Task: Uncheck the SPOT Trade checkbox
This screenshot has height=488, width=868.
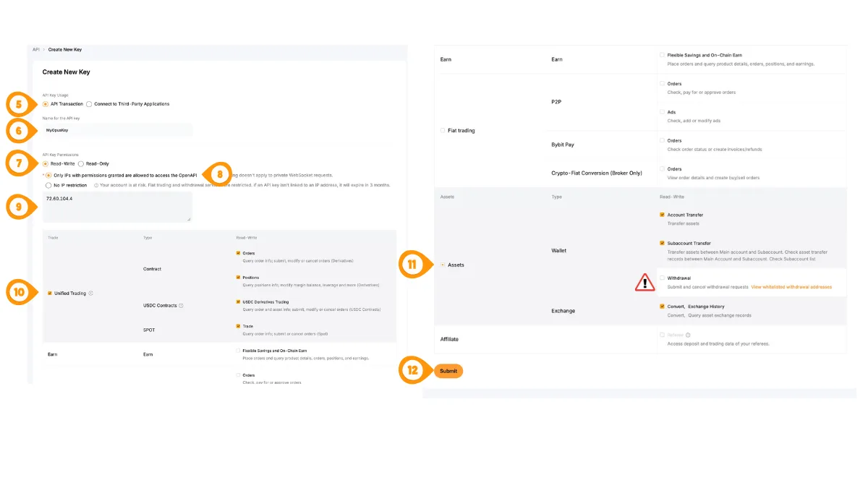Action: pos(238,326)
